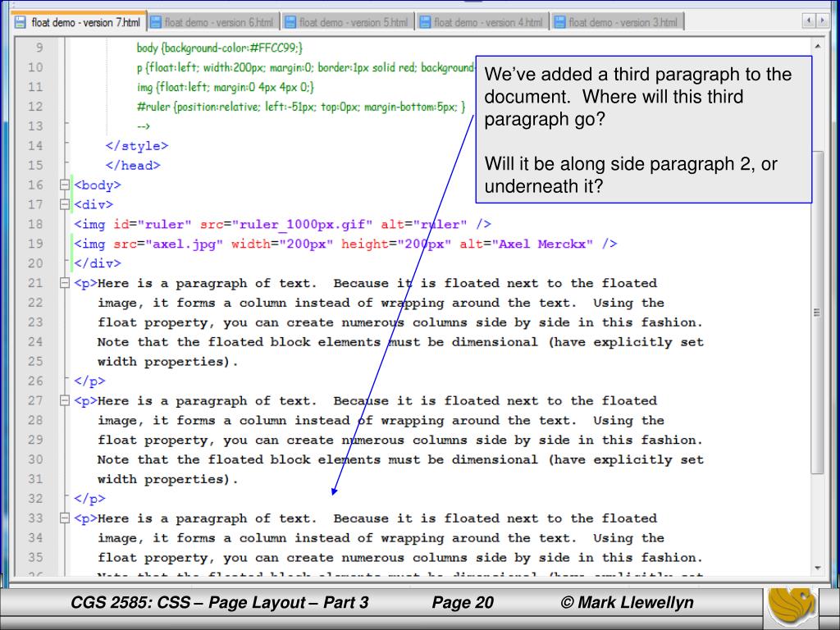Viewport: 840px width, 630px height.
Task: Click the closing </p> tag on line 26
Action: click(89, 381)
